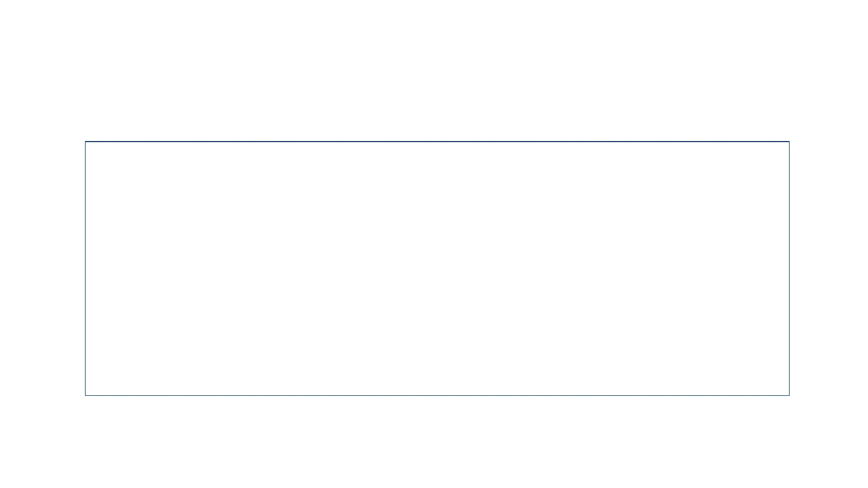Click the blank white area above the box
This screenshot has height=488, width=868.
coord(437,69)
